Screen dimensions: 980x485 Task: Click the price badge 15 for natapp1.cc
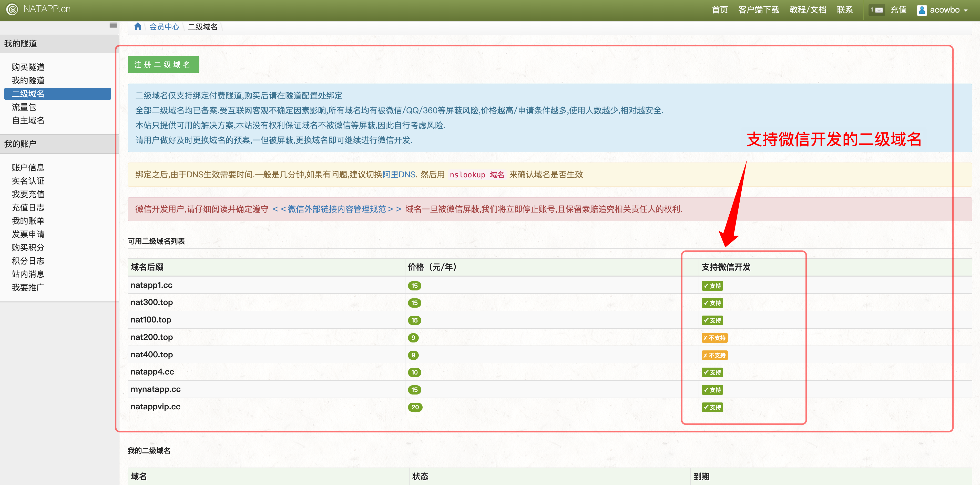[414, 286]
